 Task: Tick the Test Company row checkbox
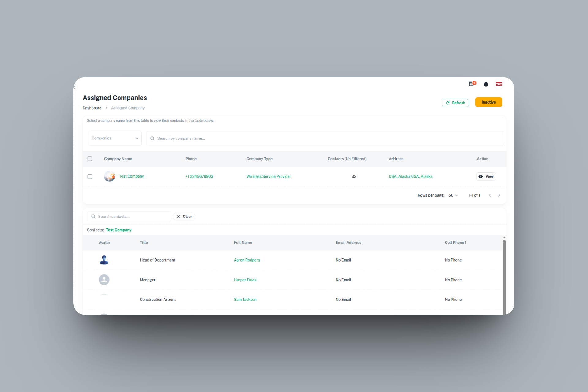point(90,176)
